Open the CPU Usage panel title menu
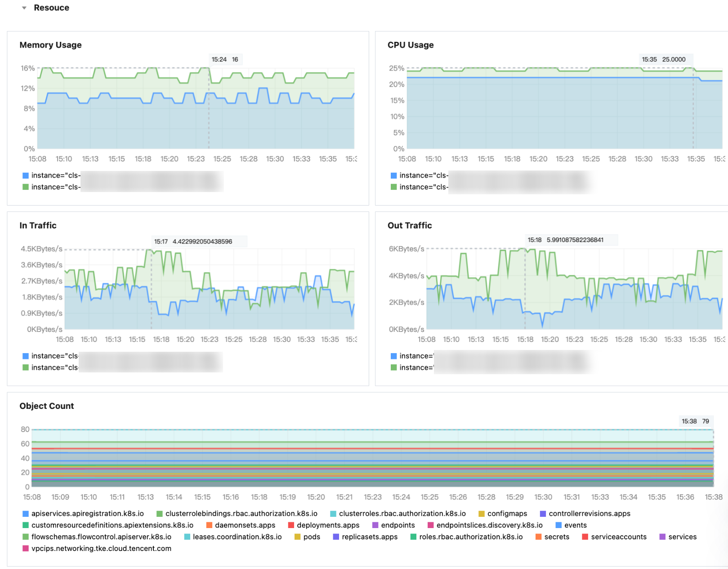The image size is (728, 569). coord(411,45)
